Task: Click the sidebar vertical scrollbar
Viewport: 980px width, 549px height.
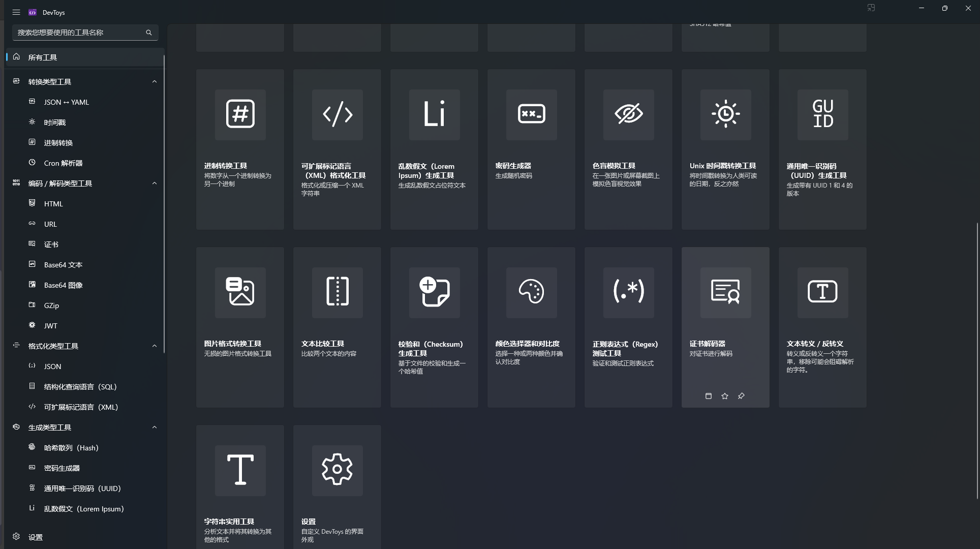Action: [x=164, y=203]
